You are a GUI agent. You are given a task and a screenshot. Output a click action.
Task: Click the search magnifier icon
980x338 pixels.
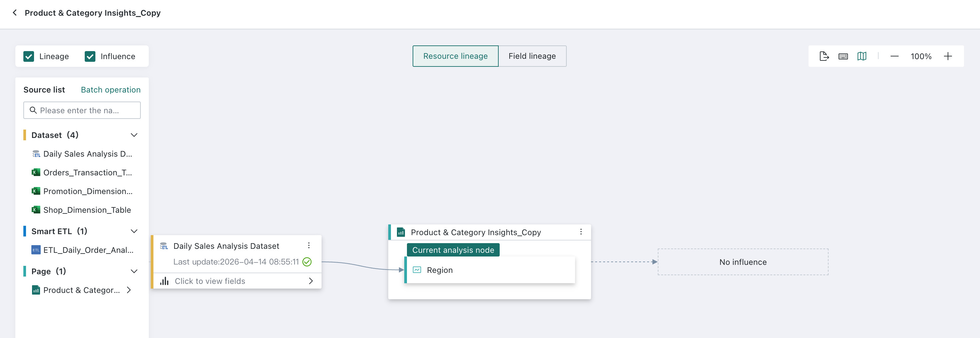pyautogui.click(x=33, y=110)
